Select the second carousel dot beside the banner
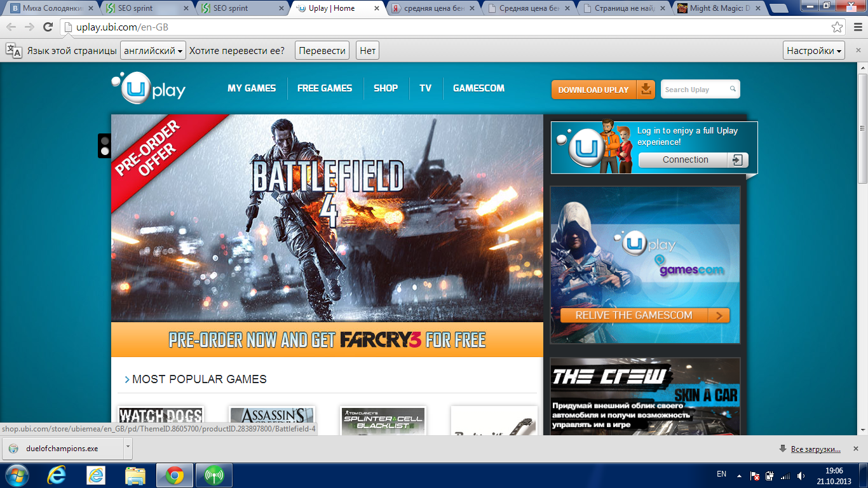The width and height of the screenshot is (868, 488). coord(105,151)
